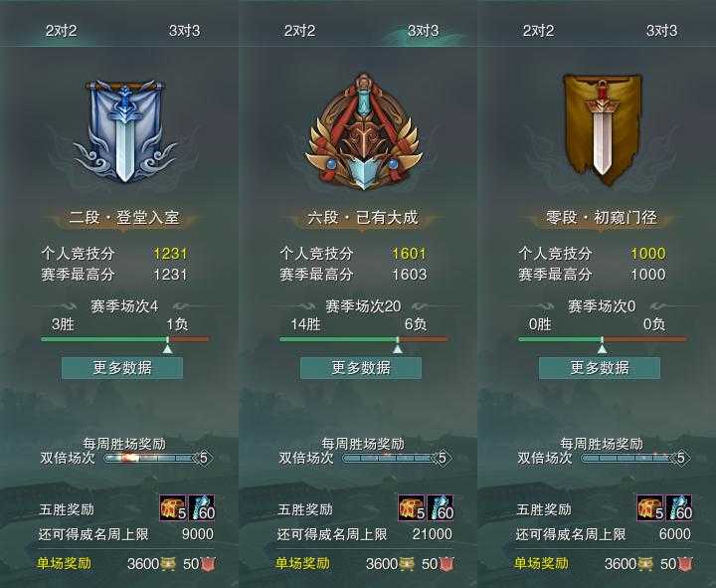Click the blue hammer reward icon in right panel

coord(678,508)
